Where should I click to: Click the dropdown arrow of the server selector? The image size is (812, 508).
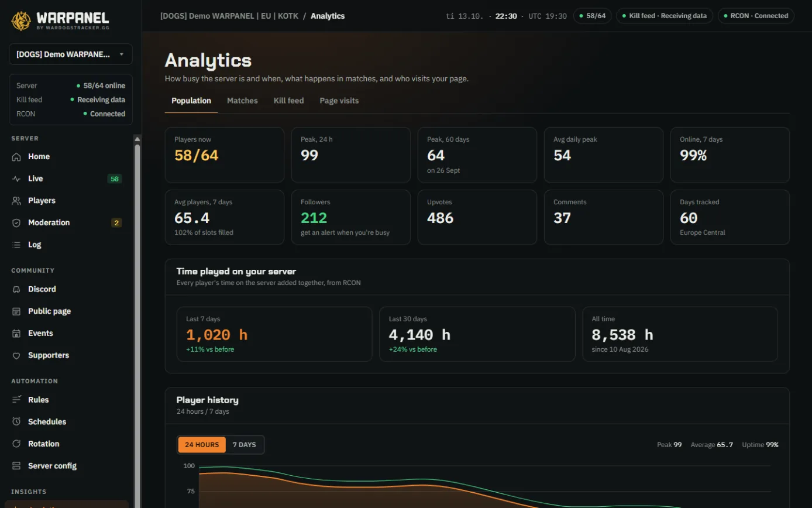(x=122, y=54)
